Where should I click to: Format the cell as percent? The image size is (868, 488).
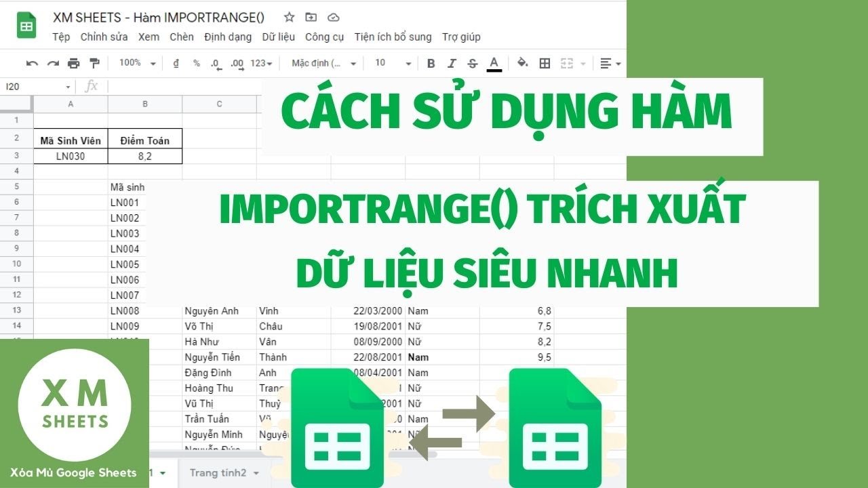point(197,63)
